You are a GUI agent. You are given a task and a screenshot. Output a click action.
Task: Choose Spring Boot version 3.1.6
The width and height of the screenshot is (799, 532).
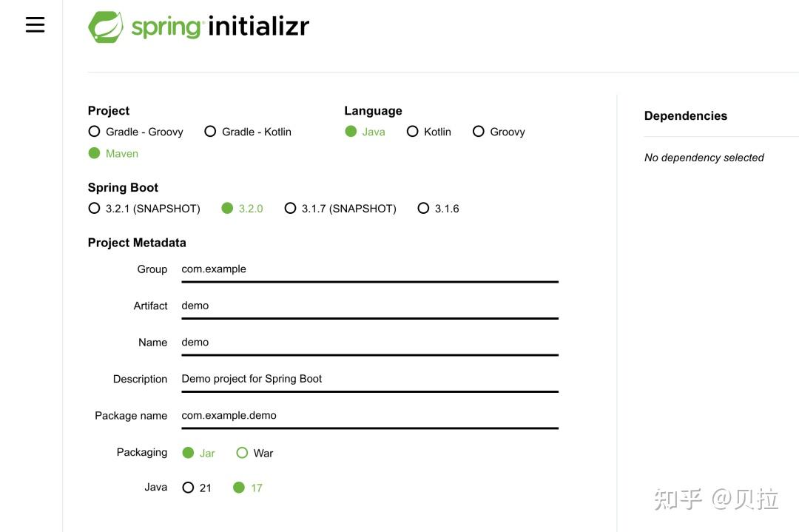tap(438, 209)
